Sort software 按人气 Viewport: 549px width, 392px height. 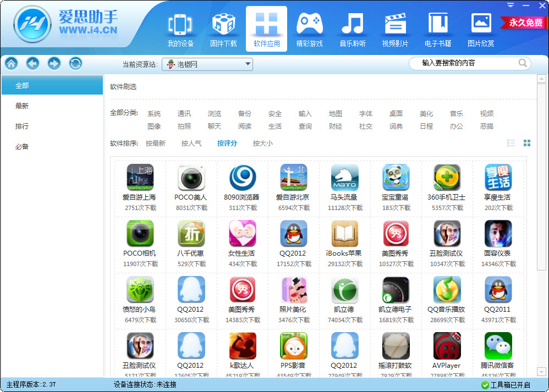tap(191, 143)
